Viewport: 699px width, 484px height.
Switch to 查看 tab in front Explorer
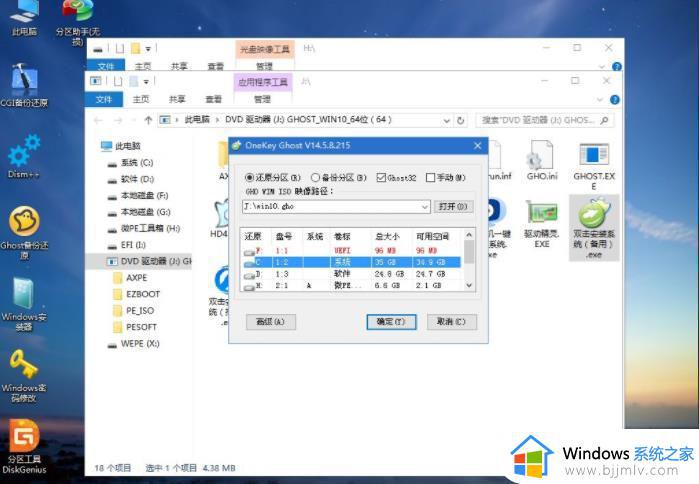coord(213,99)
